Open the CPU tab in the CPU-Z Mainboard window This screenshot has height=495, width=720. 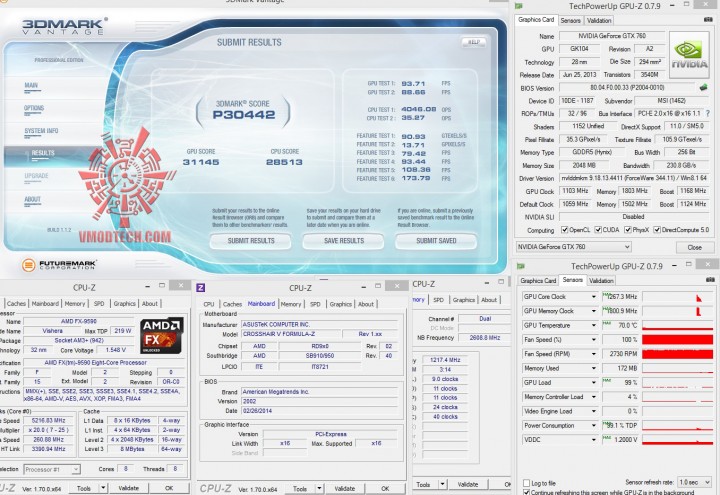209,304
